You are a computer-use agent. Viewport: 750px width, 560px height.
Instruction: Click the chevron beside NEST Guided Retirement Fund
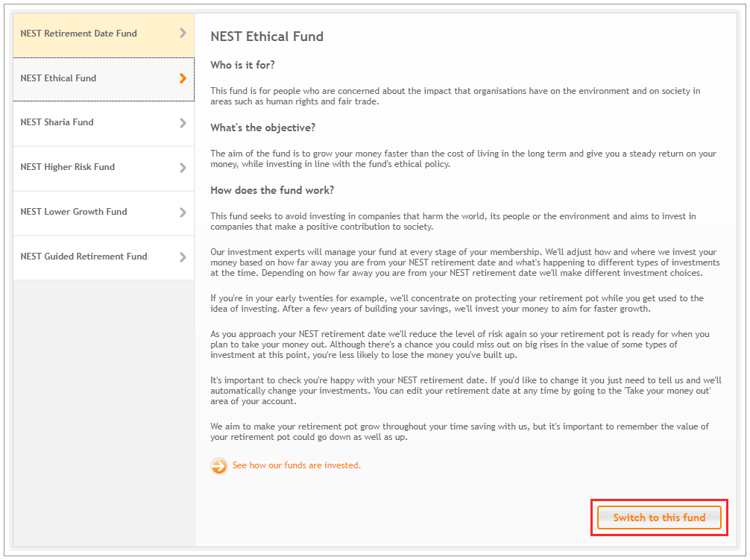point(183,257)
